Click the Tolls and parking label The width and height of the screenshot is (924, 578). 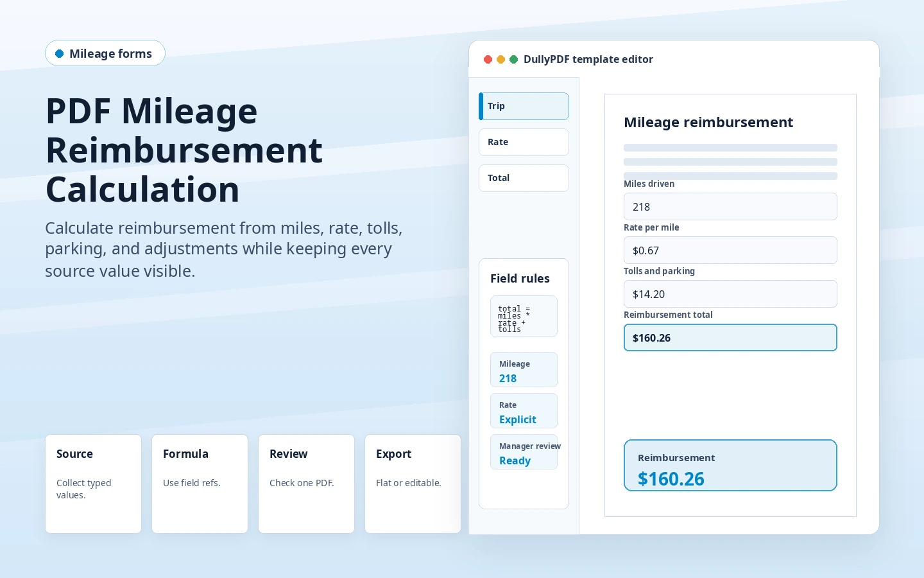tap(659, 271)
